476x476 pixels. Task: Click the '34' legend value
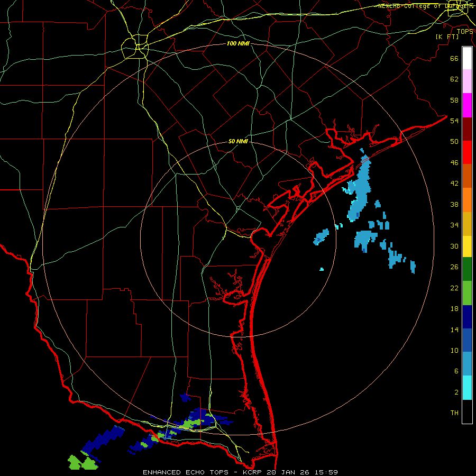[454, 225]
